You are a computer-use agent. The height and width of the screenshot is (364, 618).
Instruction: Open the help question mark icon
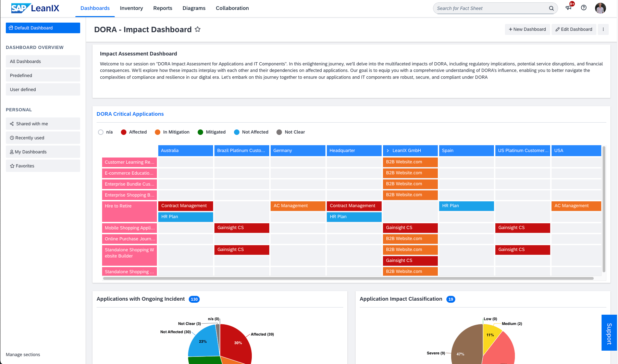tap(584, 8)
